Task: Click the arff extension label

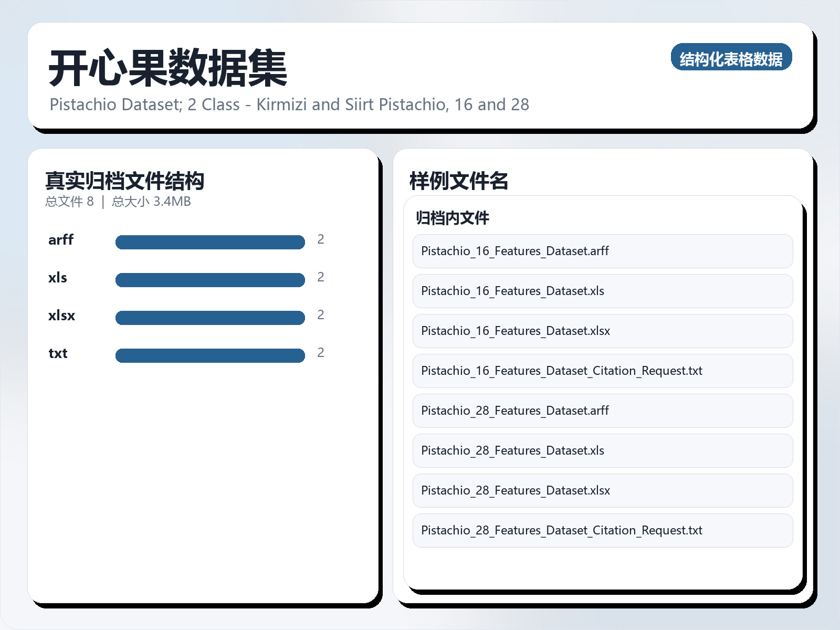Action: [x=61, y=240]
